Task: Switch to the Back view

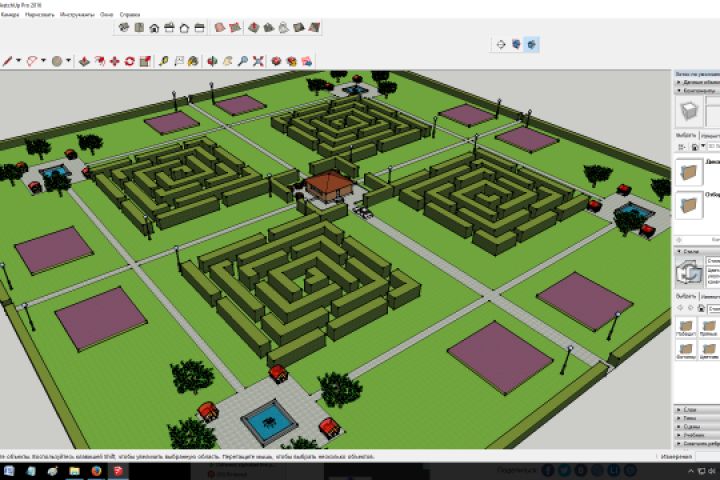Action: (x=185, y=28)
